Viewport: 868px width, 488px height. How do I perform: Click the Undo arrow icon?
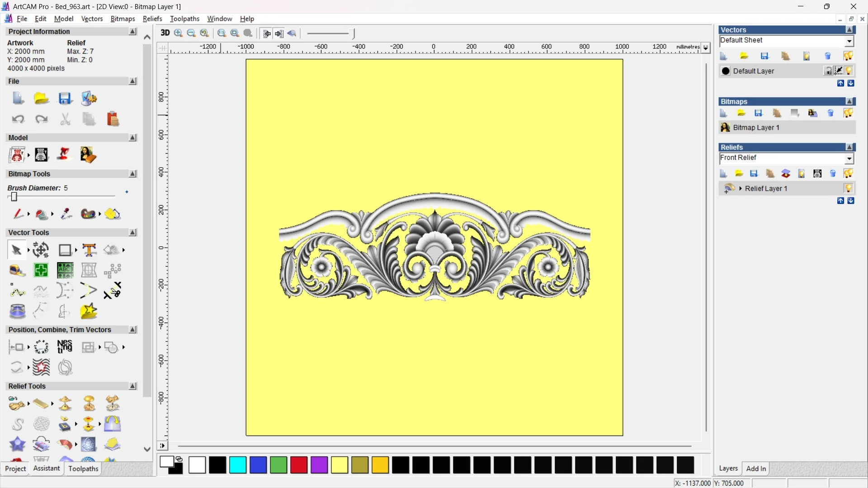[x=18, y=119]
